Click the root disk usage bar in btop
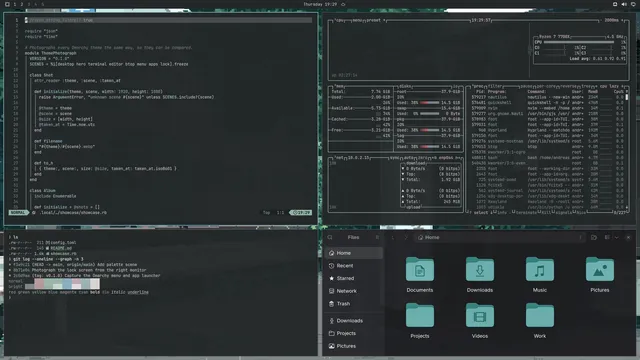640x360 pixels. (429, 102)
